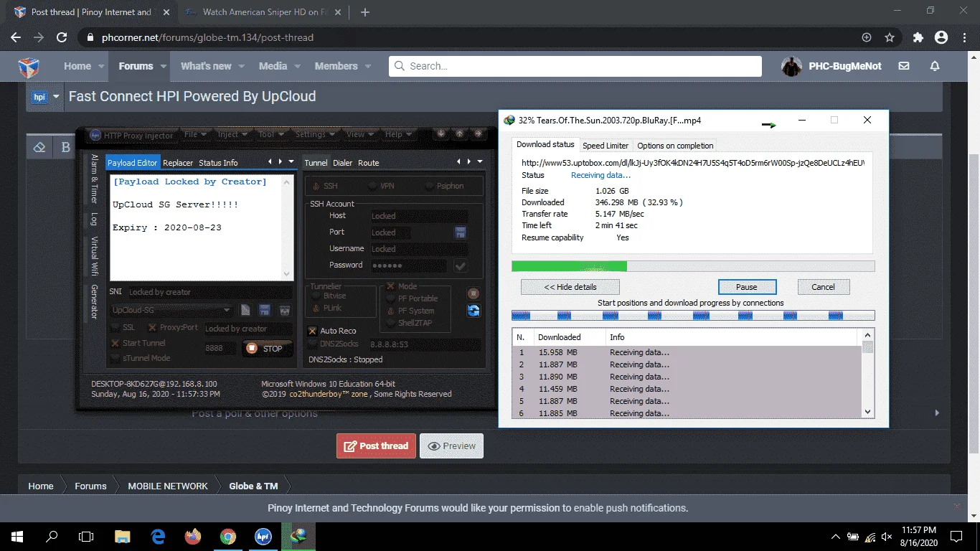
Task: Cancel the download
Action: tap(823, 287)
